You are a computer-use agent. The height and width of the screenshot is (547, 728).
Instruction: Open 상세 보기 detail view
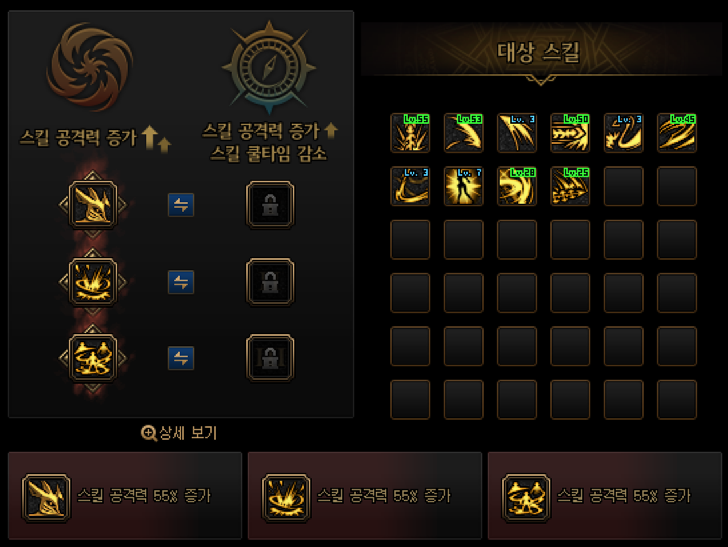(x=179, y=433)
